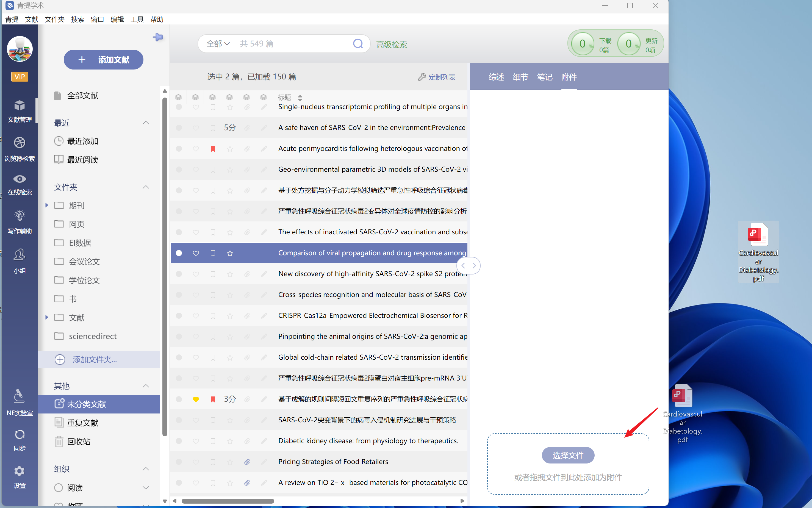Click the bookmark icon in Geo-environmental row
The image size is (812, 508).
pos(213,170)
